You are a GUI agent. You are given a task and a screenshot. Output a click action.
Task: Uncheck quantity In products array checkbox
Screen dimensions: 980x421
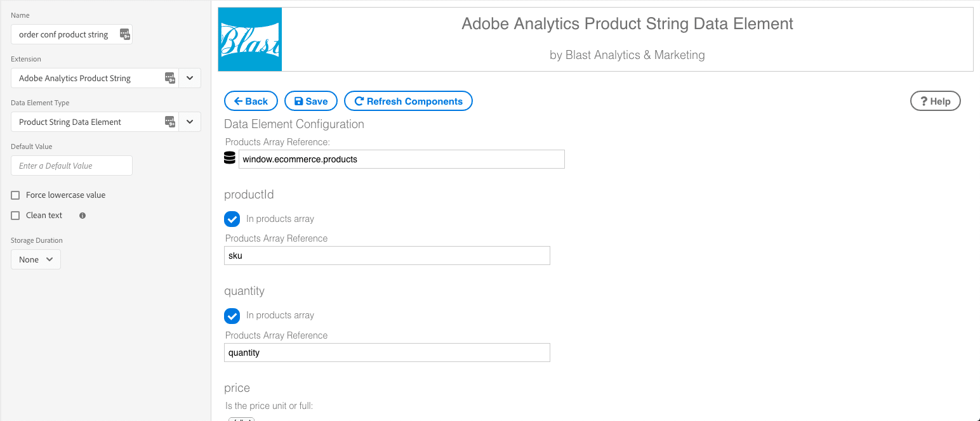pyautogui.click(x=232, y=315)
